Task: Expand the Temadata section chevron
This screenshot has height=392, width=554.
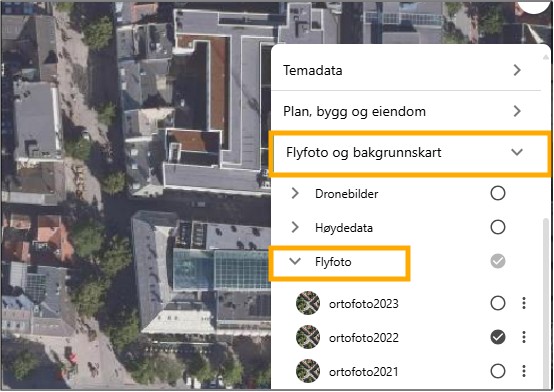Action: (x=517, y=70)
